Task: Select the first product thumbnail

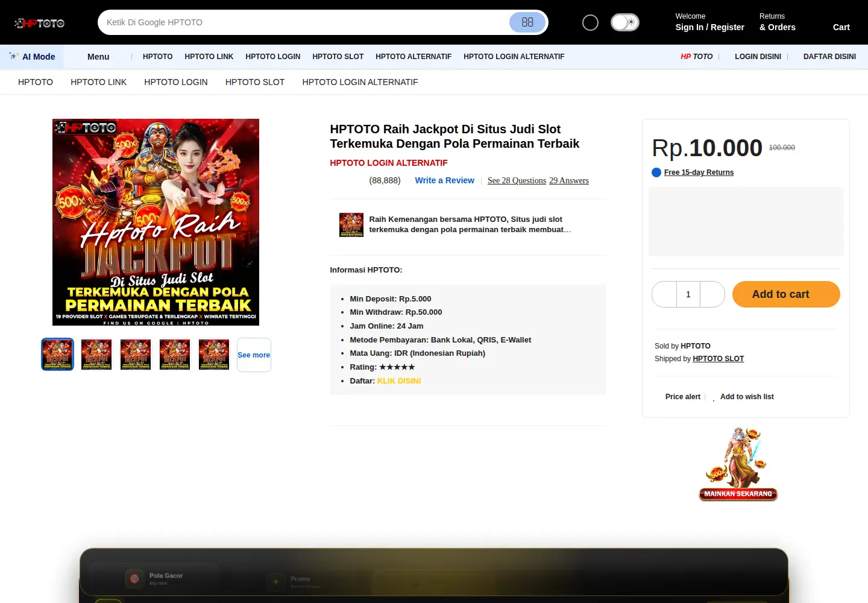Action: click(57, 355)
